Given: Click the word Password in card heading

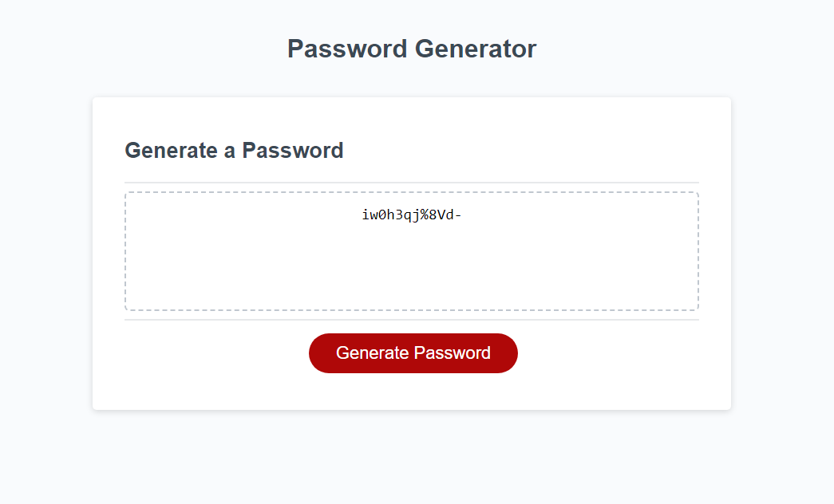Looking at the screenshot, I should pos(293,150).
